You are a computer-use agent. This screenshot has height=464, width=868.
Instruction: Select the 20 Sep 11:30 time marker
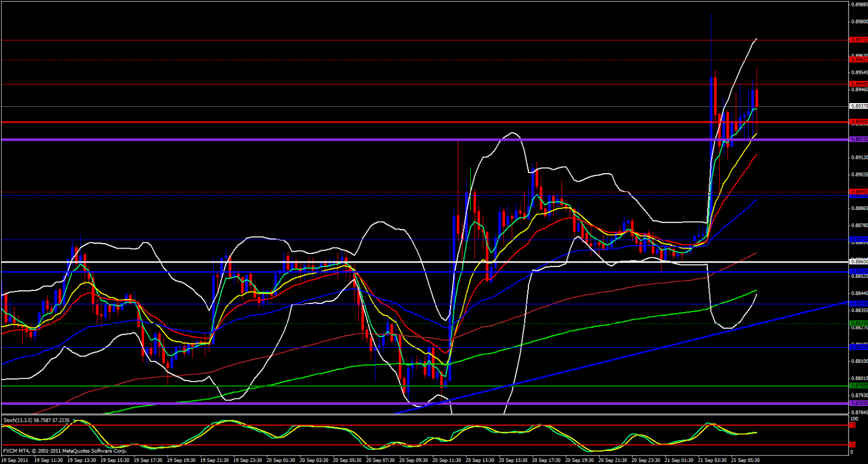[446, 460]
